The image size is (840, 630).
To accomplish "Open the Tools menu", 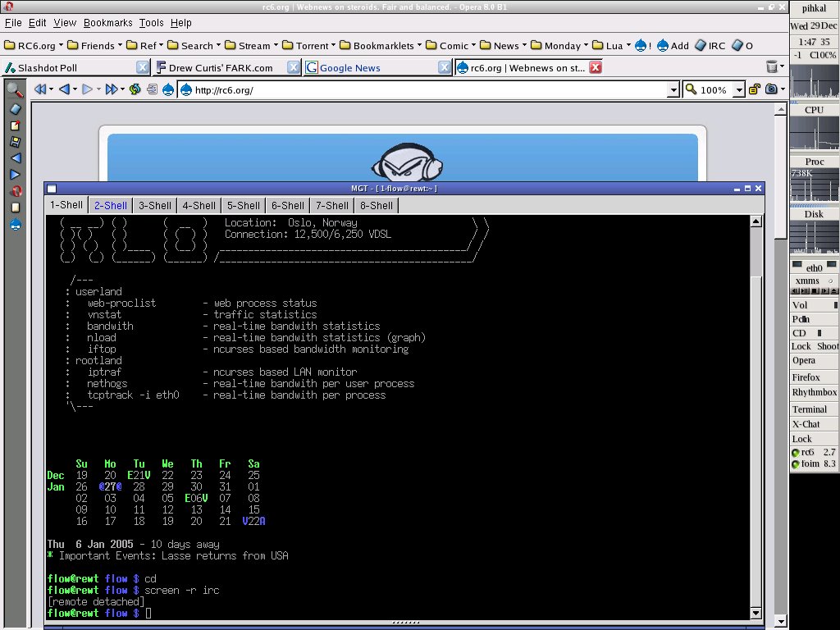I will [151, 23].
